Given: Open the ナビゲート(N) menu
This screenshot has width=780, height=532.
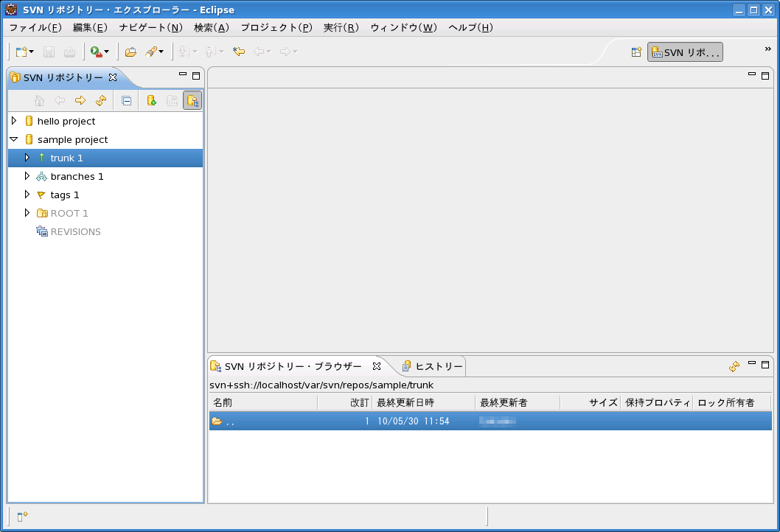Looking at the screenshot, I should click(x=150, y=28).
